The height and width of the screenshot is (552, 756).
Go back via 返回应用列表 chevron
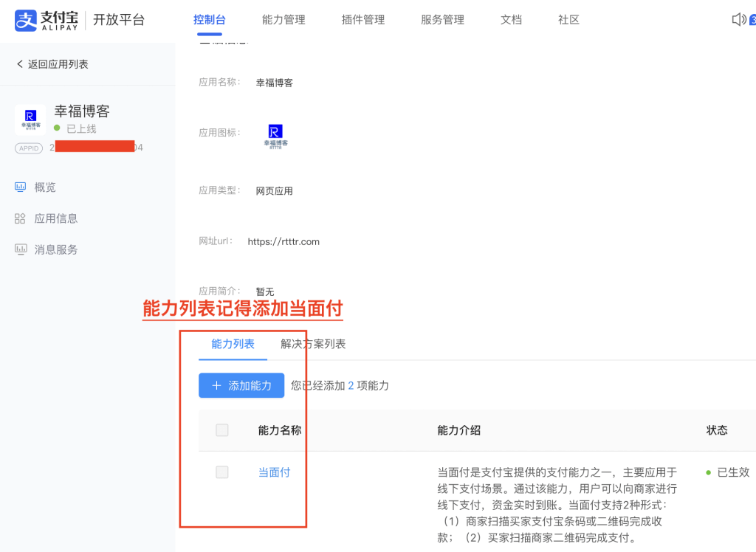point(20,64)
